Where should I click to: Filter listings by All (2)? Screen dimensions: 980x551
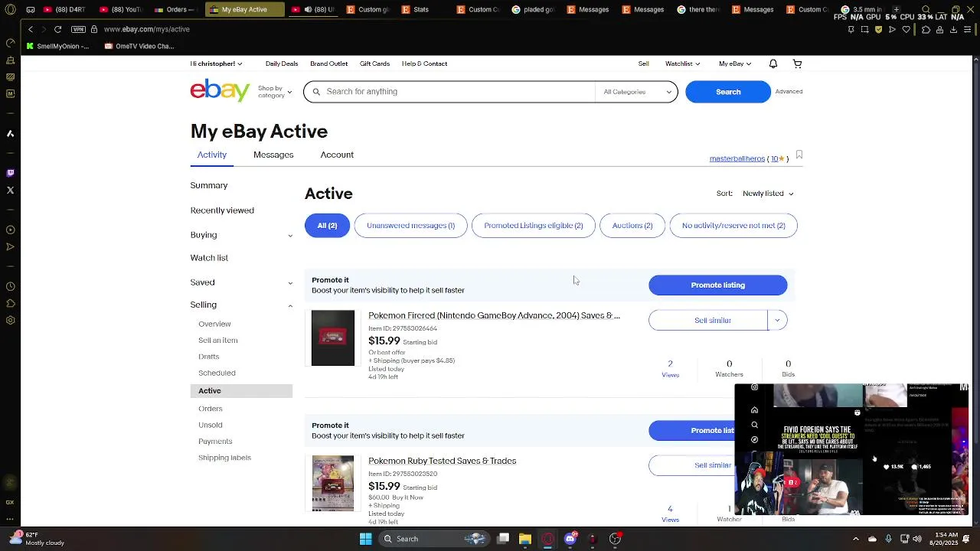[x=327, y=225]
